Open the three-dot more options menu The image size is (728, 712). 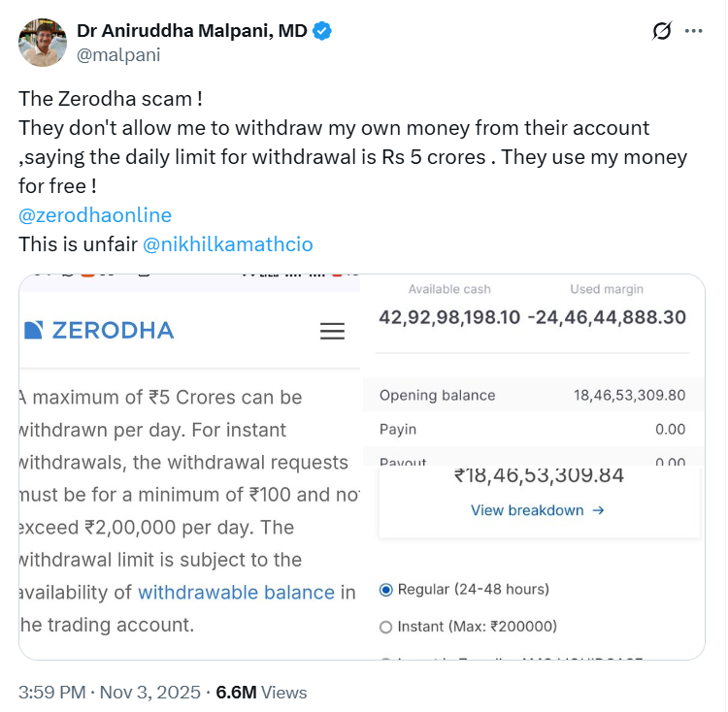[x=693, y=31]
